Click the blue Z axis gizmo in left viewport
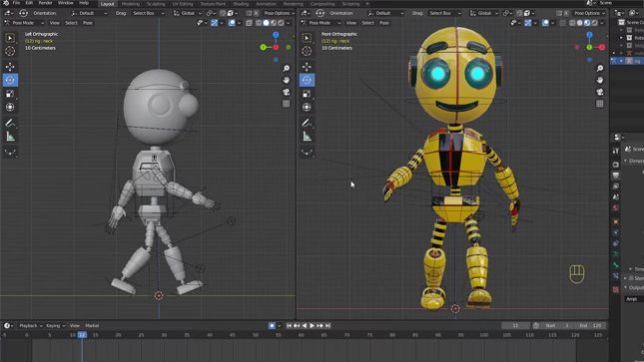The image size is (644, 362). point(276,35)
